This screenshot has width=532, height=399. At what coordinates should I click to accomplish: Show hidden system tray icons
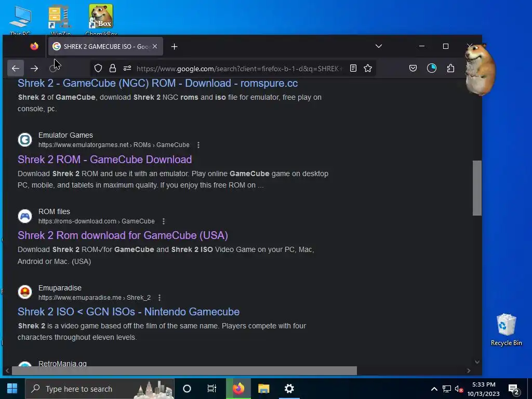(434, 389)
